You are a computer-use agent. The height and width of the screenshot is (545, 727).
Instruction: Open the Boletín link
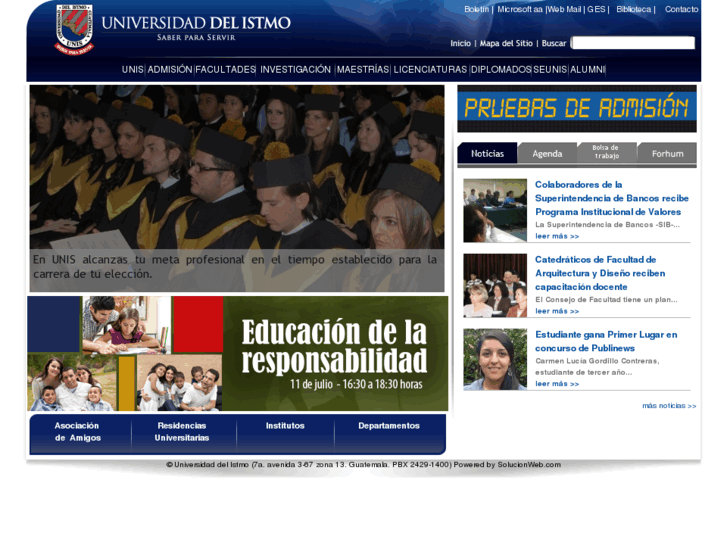476,9
